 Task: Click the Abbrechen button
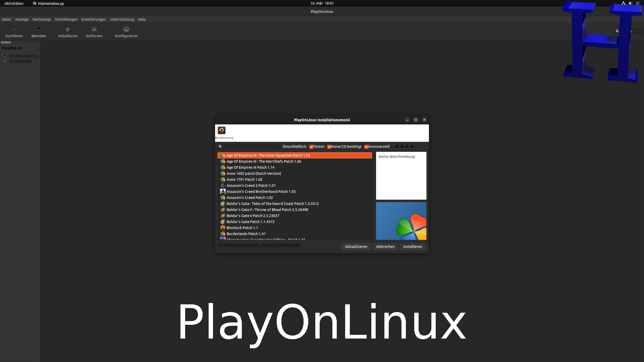pos(385,247)
